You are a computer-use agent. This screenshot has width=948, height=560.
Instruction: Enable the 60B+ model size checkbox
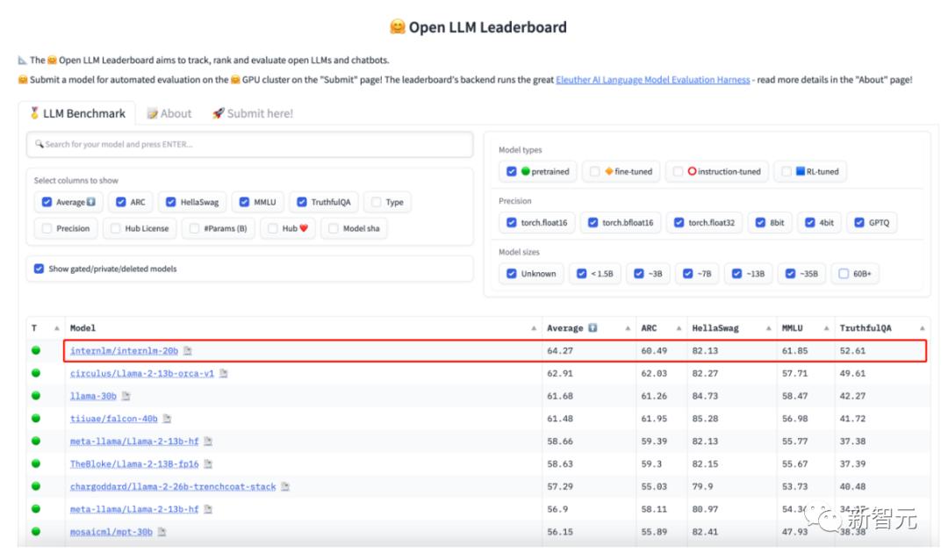(x=844, y=273)
